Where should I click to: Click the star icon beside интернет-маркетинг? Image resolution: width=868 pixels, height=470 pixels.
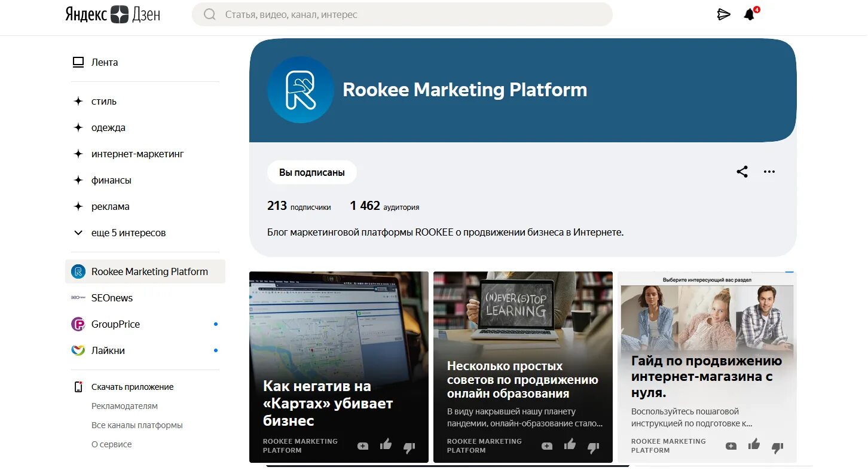click(x=78, y=154)
